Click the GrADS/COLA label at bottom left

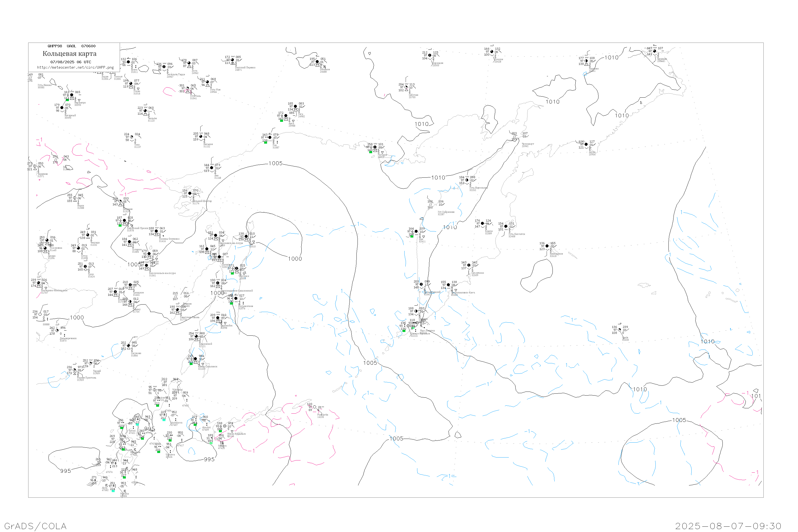[x=35, y=526]
